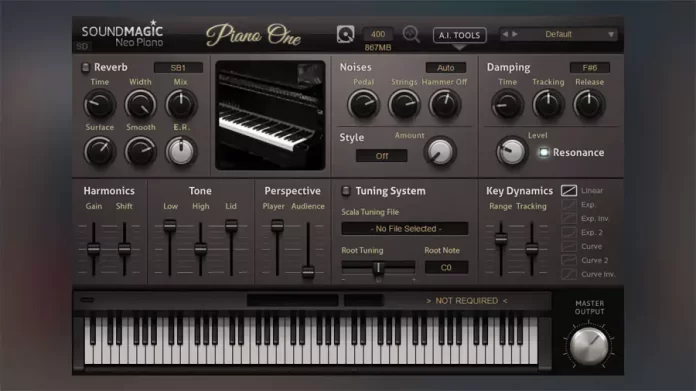Viewport: 696px width, 391px height.
Task: Go to next preset arrow
Action: point(515,34)
